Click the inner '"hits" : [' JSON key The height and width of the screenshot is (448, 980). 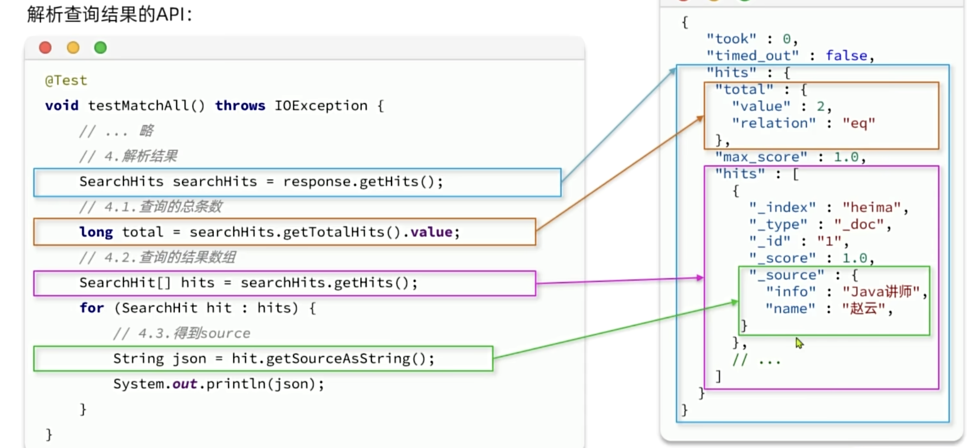757,174
